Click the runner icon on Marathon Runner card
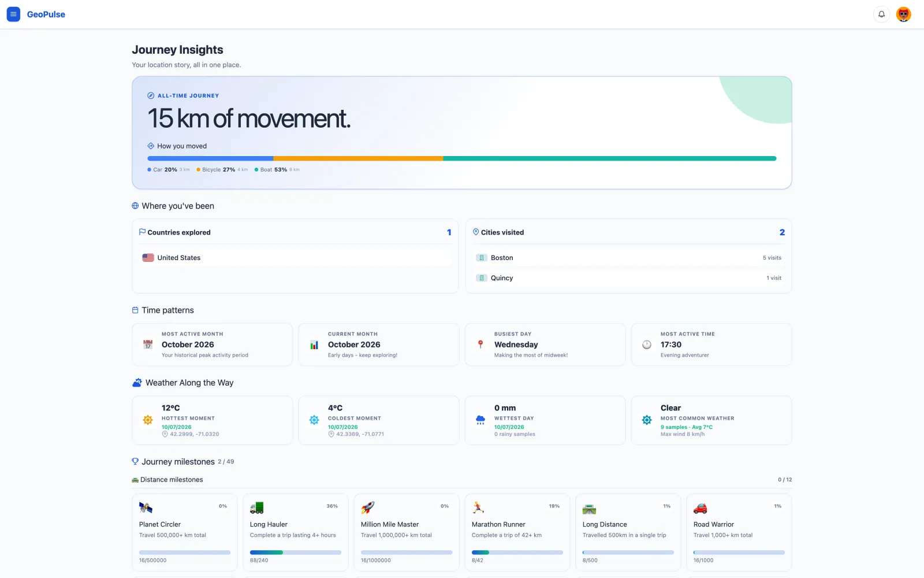The height and width of the screenshot is (578, 924). pos(479,508)
